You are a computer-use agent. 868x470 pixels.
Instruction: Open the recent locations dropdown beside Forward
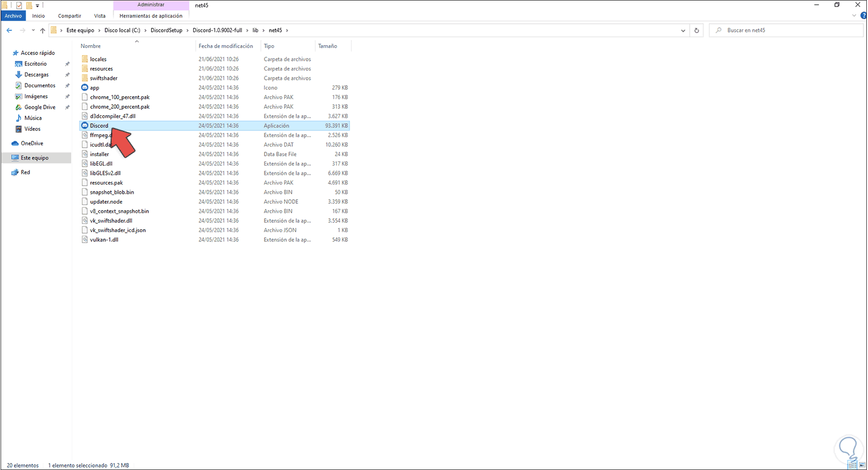[33, 30]
